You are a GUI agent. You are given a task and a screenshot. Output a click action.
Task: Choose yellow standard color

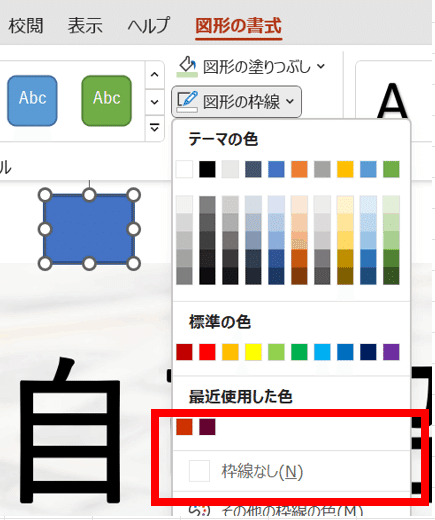[x=253, y=352]
